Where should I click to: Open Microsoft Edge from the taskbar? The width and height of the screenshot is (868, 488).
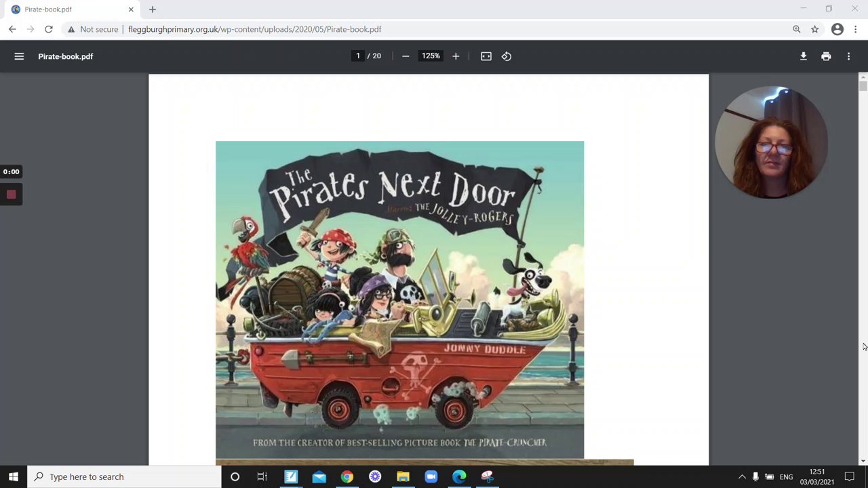[x=459, y=476]
